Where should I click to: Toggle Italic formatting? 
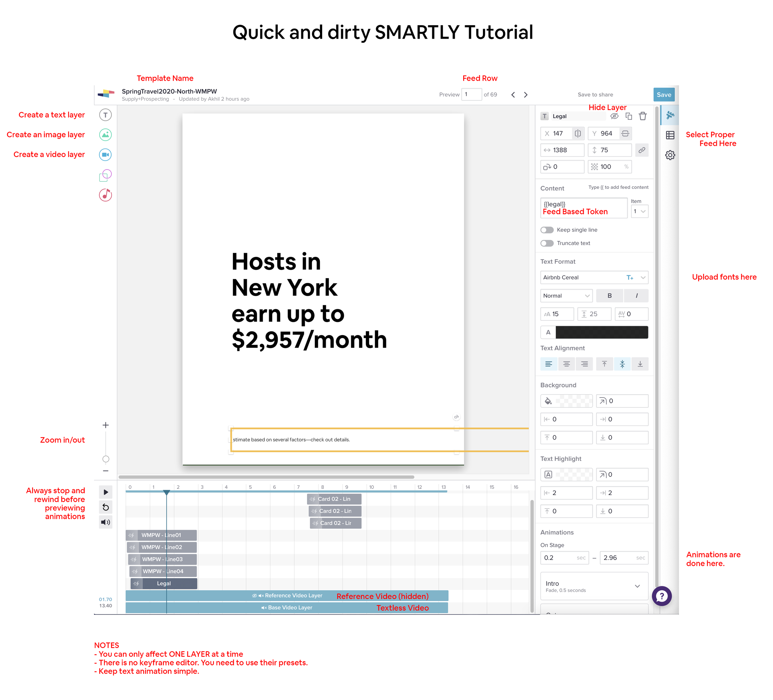point(637,296)
